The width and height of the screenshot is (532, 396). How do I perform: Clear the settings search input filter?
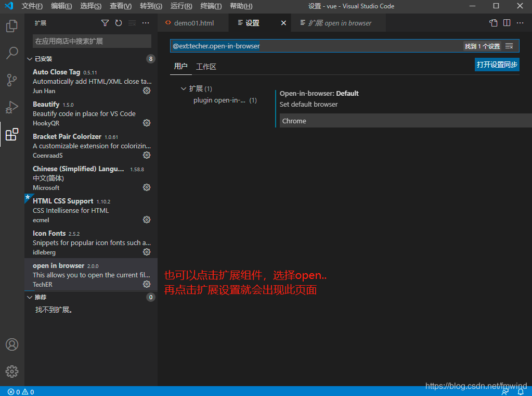pos(509,46)
